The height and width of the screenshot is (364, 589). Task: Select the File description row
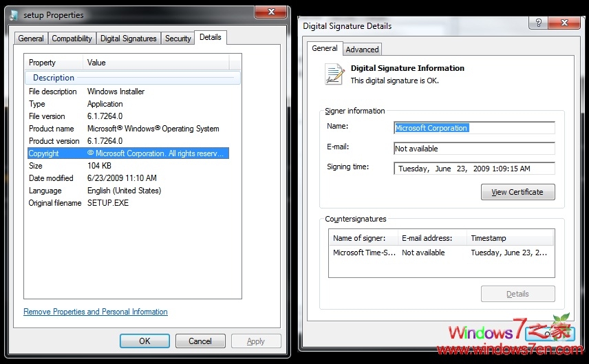[x=128, y=92]
